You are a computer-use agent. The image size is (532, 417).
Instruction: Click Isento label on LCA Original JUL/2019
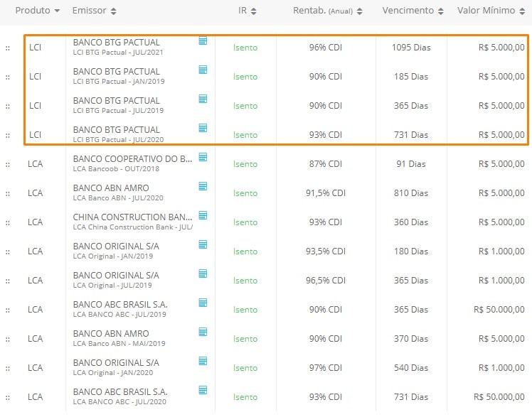click(x=245, y=281)
